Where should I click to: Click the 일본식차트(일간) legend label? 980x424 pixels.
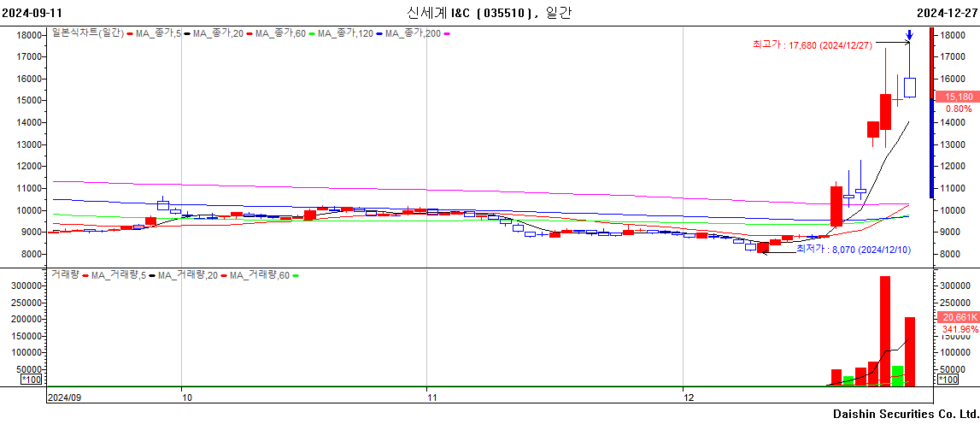coord(88,33)
